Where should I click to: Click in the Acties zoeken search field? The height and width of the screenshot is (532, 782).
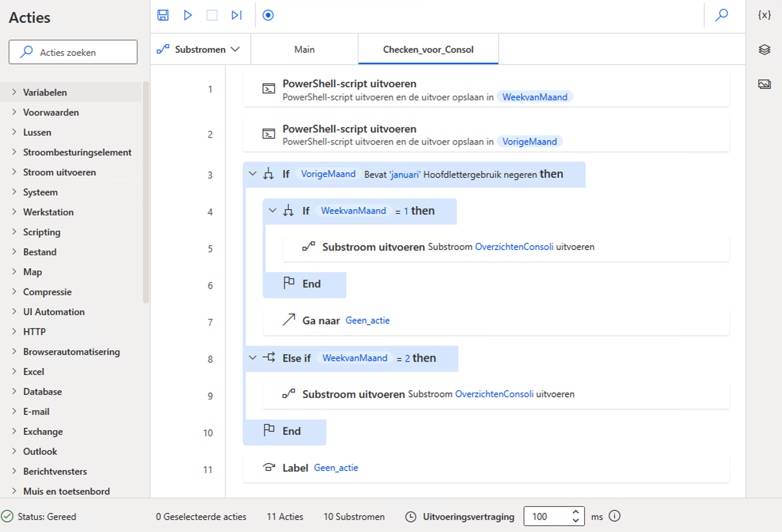point(73,52)
